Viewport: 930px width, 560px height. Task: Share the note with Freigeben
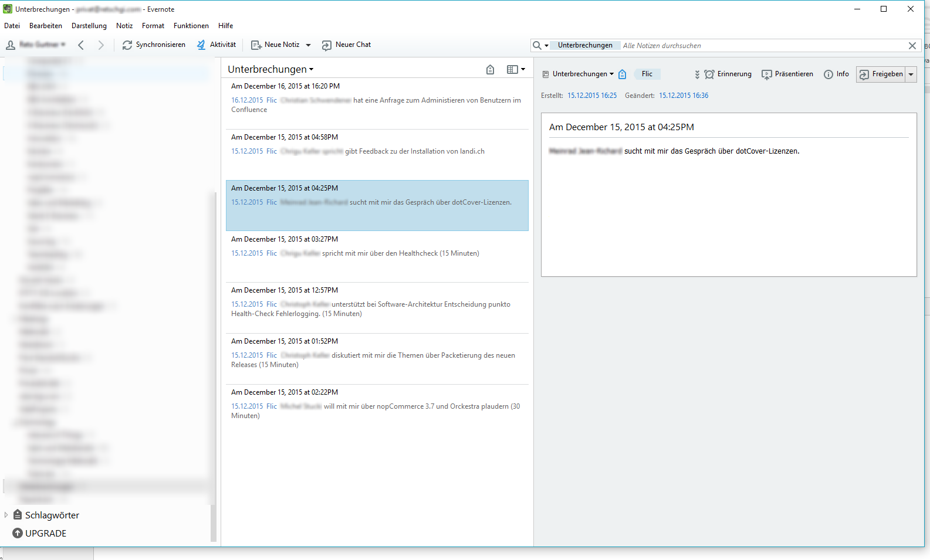[x=881, y=74]
